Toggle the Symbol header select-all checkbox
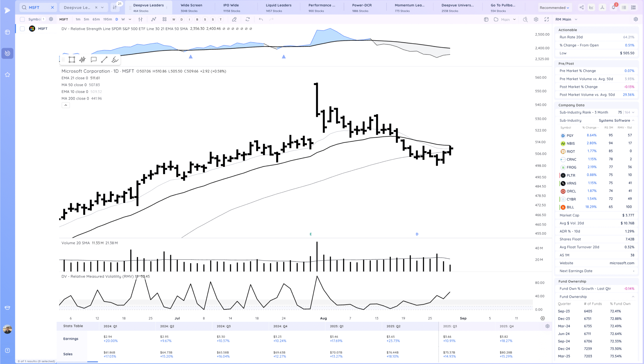 22,19
